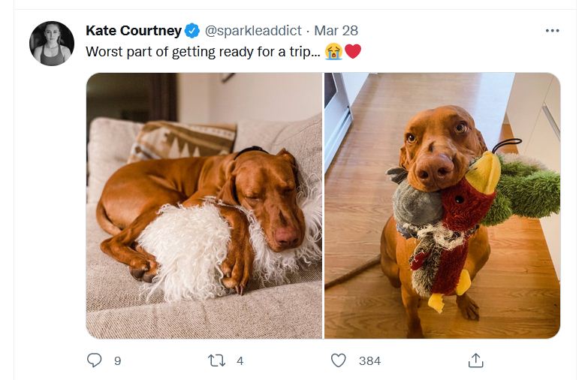Open the sleeping dog photo on the left
The height and width of the screenshot is (380, 588).
pyautogui.click(x=204, y=204)
